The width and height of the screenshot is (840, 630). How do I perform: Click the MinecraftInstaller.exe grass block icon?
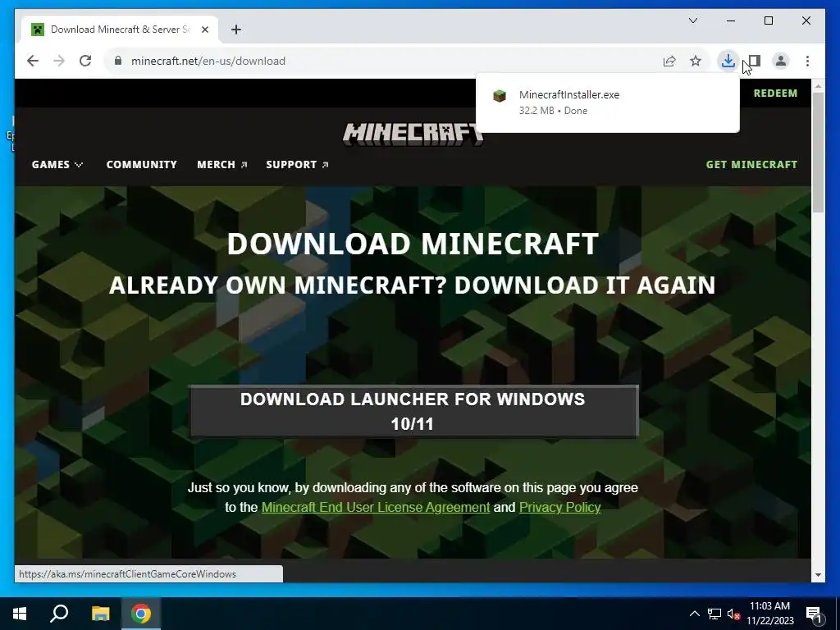(x=500, y=96)
